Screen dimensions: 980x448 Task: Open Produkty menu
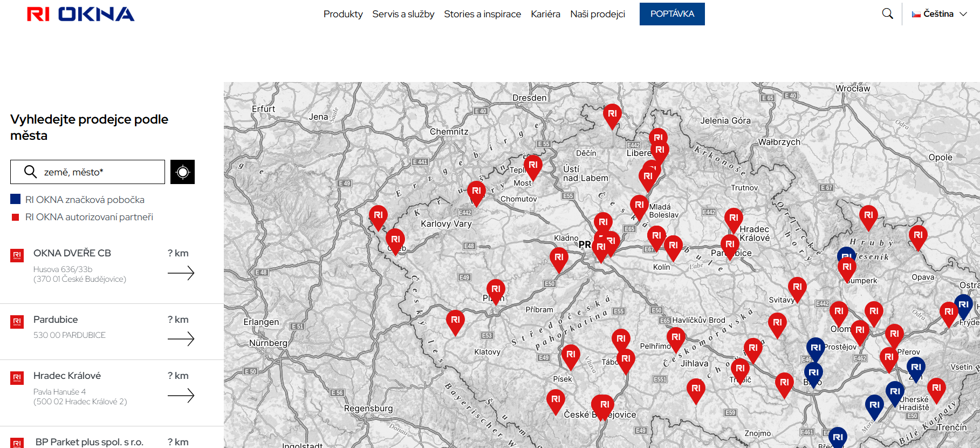(x=343, y=14)
